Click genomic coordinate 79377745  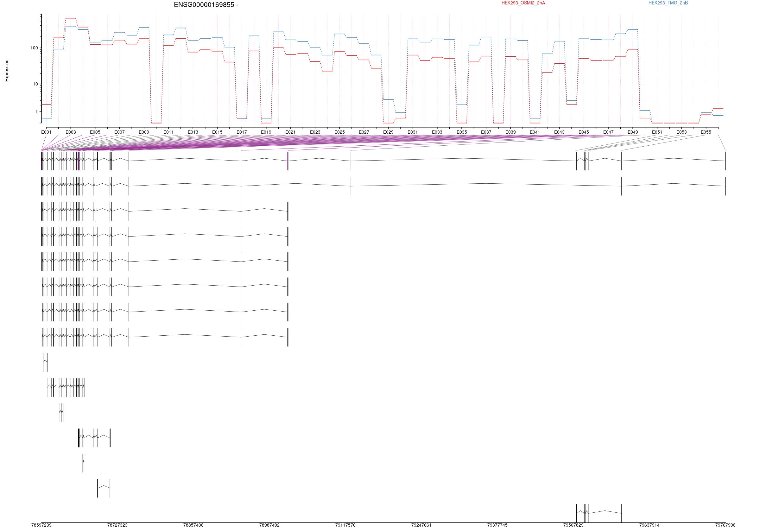coord(497,525)
